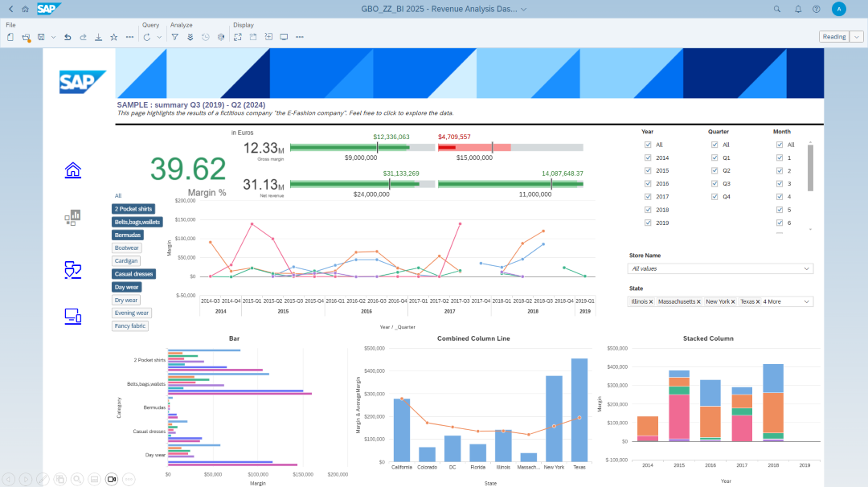Open the File menu section label

(x=10, y=25)
